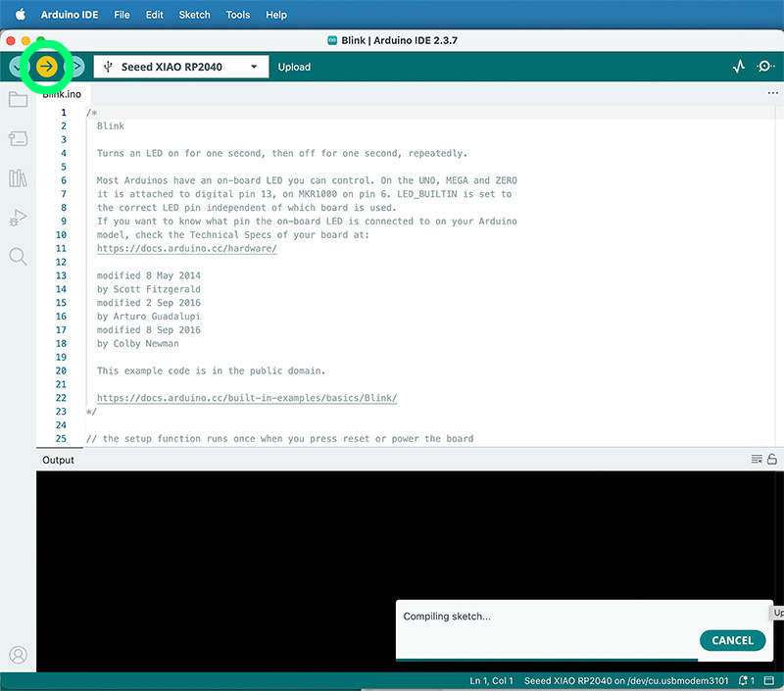The image size is (784, 691).
Task: Open the Library Manager sidebar
Action: coord(18,178)
